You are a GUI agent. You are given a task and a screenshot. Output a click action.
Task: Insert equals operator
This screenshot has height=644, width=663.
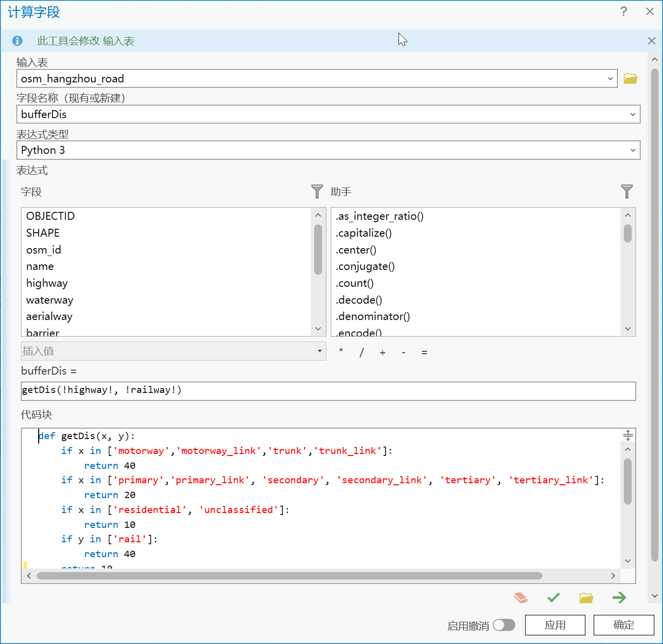[424, 352]
